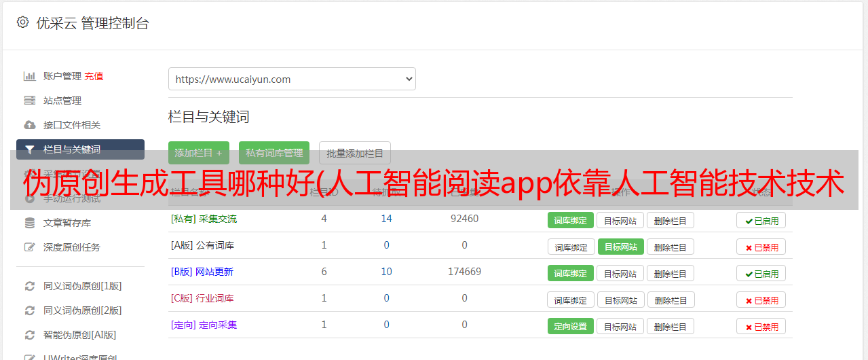Open the [A版] 公有词库 column

202,245
